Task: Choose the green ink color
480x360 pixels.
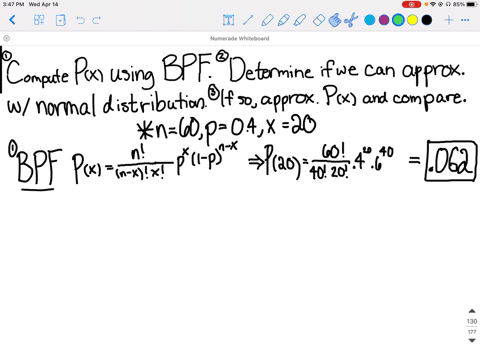Action: tap(398, 20)
